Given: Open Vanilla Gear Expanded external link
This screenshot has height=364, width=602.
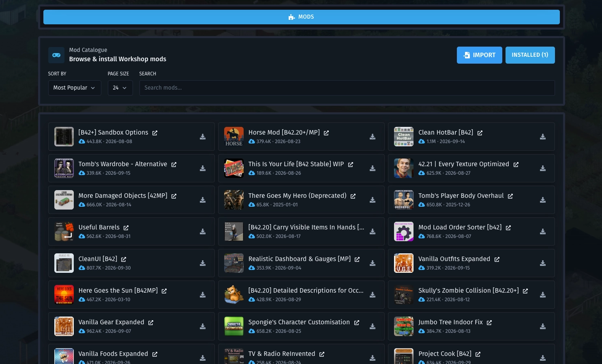Looking at the screenshot, I should [x=151, y=323].
